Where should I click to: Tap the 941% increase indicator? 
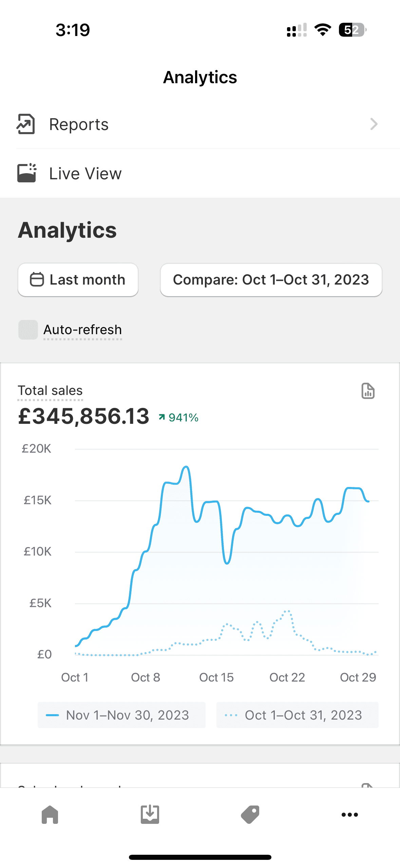[179, 417]
